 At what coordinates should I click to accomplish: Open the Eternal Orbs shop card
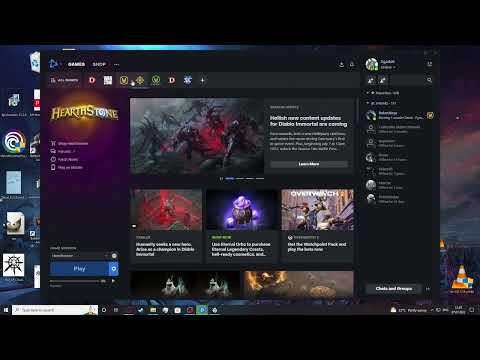coord(241,226)
